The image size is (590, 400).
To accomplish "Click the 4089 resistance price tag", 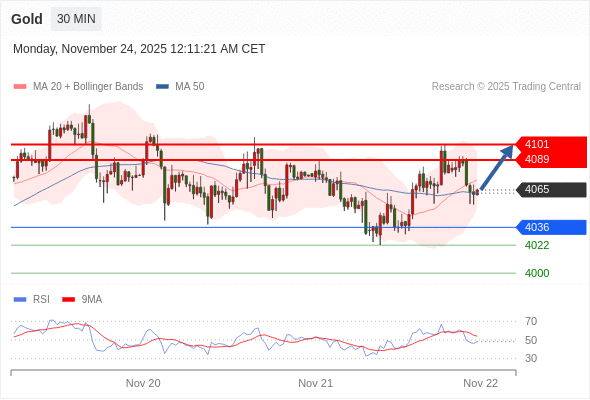I will (551, 160).
